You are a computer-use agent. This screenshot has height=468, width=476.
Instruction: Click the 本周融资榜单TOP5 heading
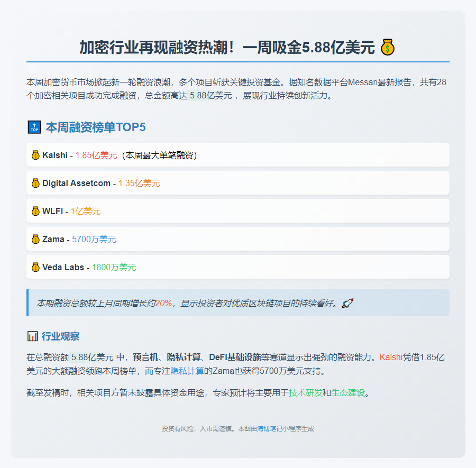click(96, 127)
